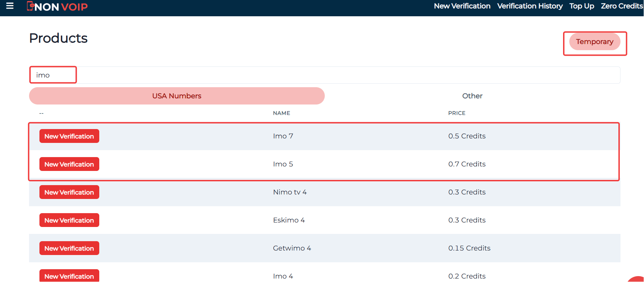Click the NAME column header

tap(282, 113)
